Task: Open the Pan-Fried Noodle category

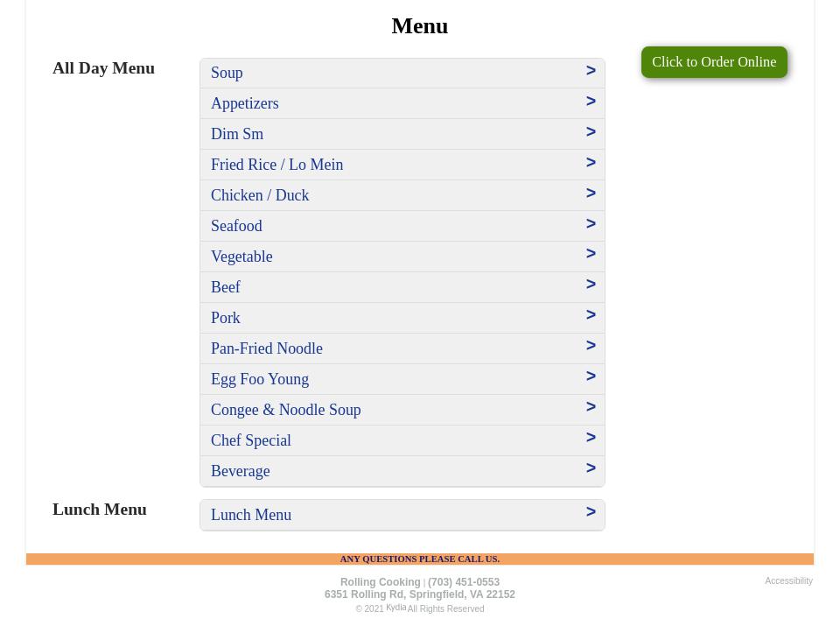Action: (x=267, y=348)
